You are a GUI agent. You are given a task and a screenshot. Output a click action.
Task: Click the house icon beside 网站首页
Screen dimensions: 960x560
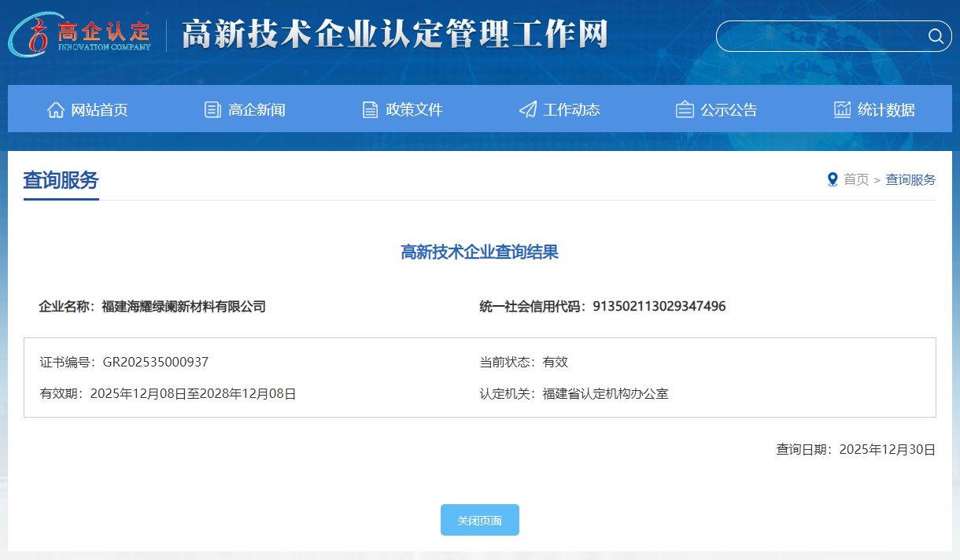pos(56,109)
